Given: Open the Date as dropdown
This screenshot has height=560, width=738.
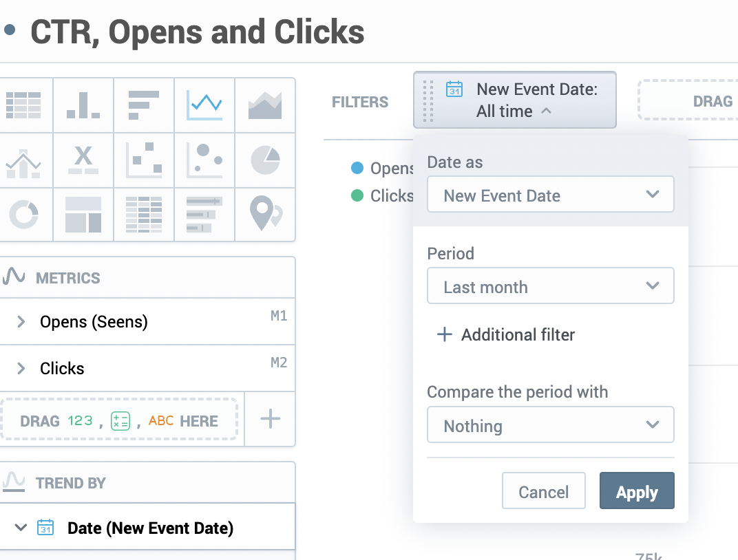Looking at the screenshot, I should click(550, 195).
